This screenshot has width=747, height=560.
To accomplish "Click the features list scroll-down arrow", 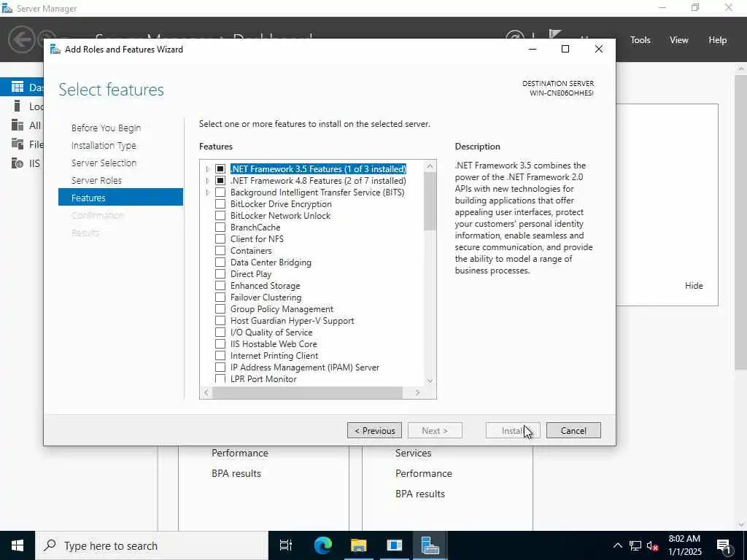I will pyautogui.click(x=430, y=381).
